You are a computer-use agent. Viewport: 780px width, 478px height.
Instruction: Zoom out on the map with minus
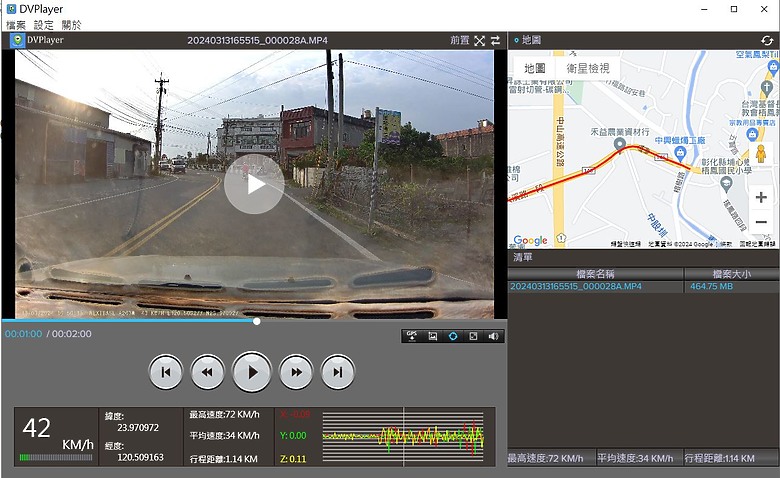[761, 222]
